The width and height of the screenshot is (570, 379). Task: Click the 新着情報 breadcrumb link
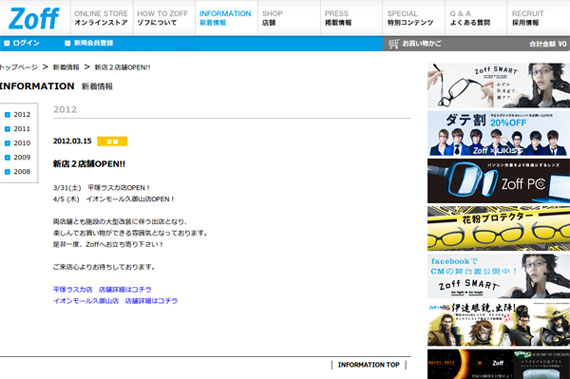pos(66,67)
